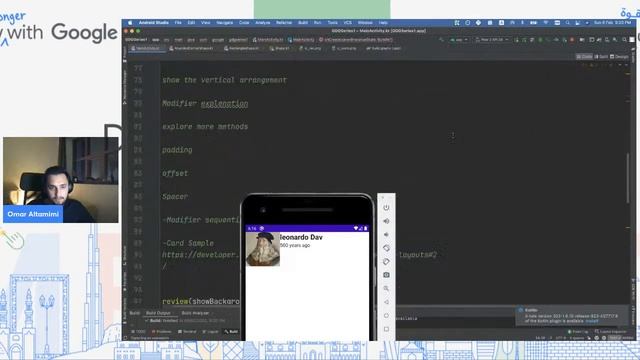Click the emulator volume up icon
The image size is (640, 360).
(x=386, y=221)
